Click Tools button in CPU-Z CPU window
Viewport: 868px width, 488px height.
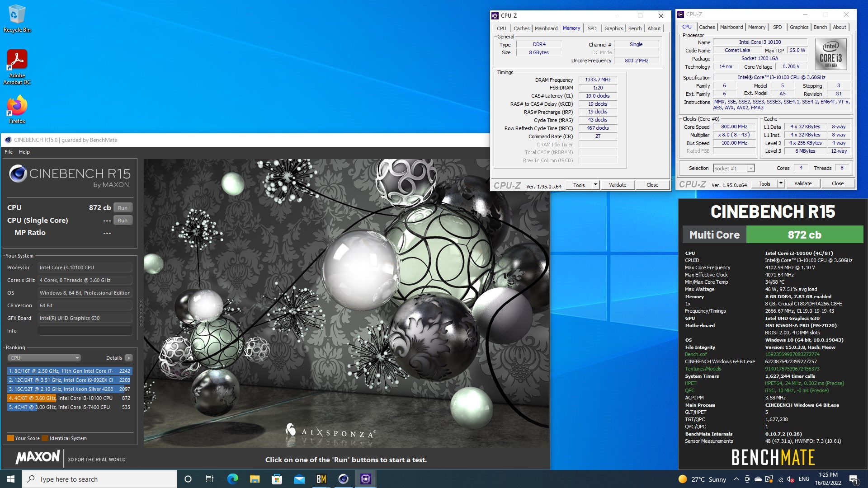click(x=764, y=183)
